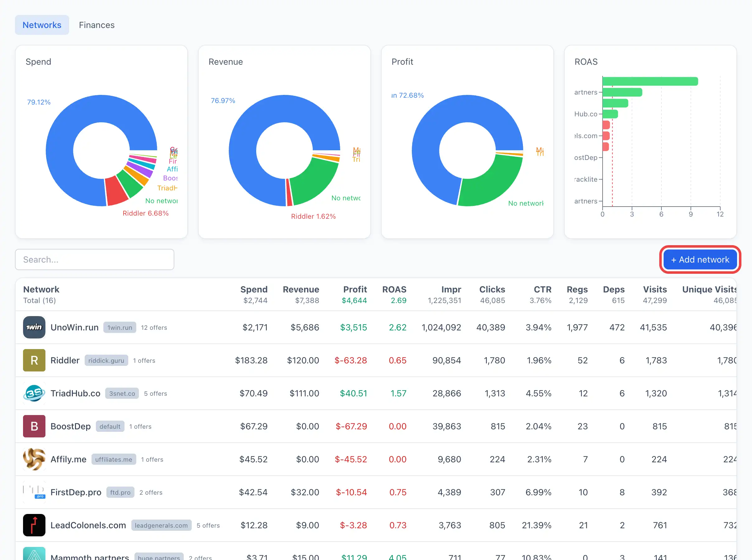Focus the Search input field

95,260
